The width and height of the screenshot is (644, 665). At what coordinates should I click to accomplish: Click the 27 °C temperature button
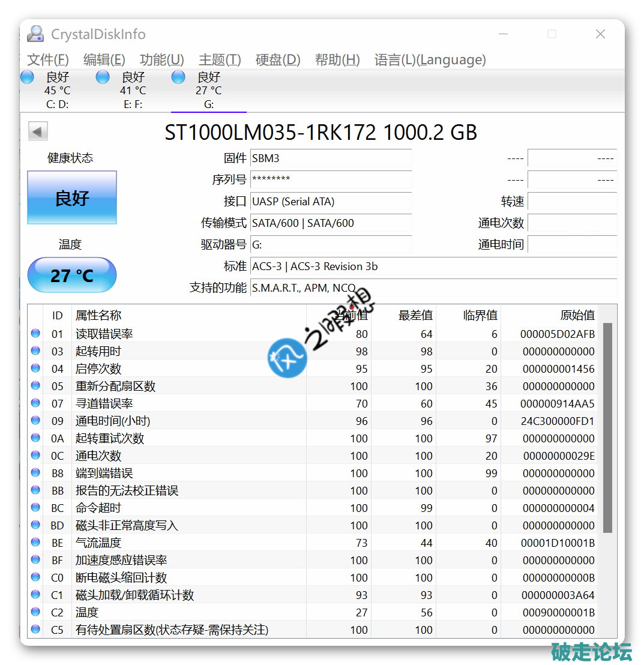pyautogui.click(x=72, y=275)
